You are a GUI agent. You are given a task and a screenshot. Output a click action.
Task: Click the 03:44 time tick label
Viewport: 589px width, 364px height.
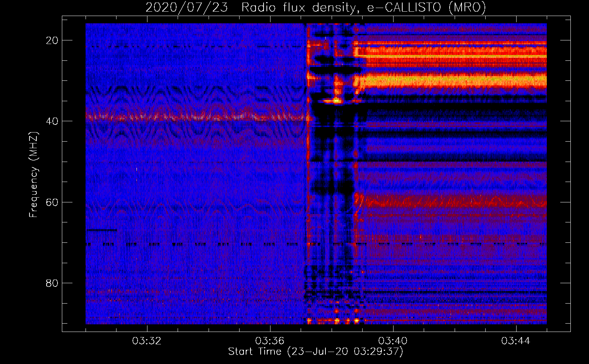pos(516,341)
